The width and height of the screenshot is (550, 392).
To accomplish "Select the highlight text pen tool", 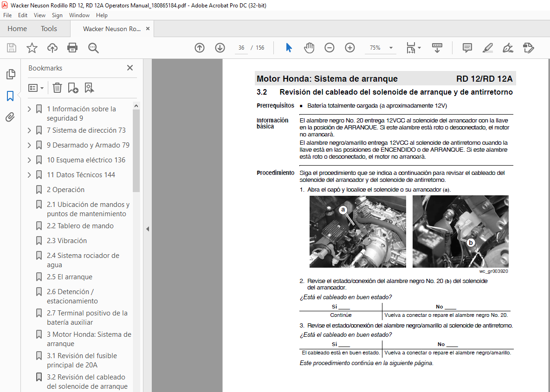I will coord(487,48).
